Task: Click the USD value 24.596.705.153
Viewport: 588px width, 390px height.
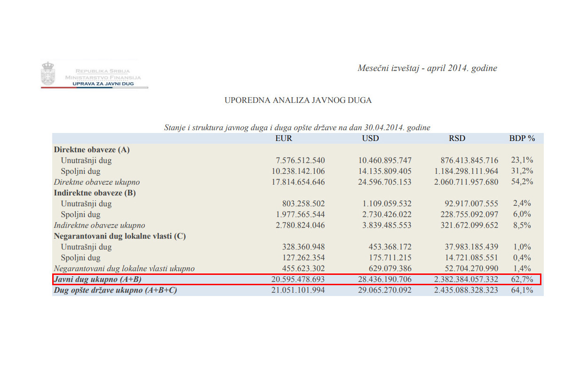Action: pyautogui.click(x=384, y=182)
